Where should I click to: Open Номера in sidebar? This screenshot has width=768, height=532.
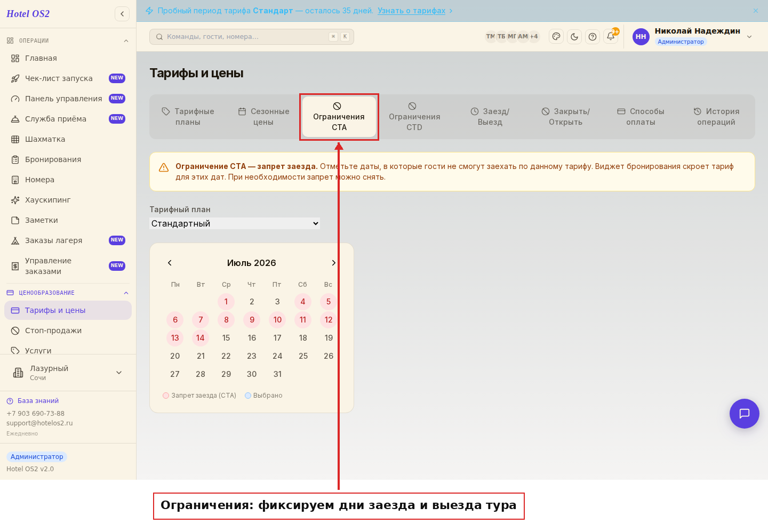click(x=68, y=180)
